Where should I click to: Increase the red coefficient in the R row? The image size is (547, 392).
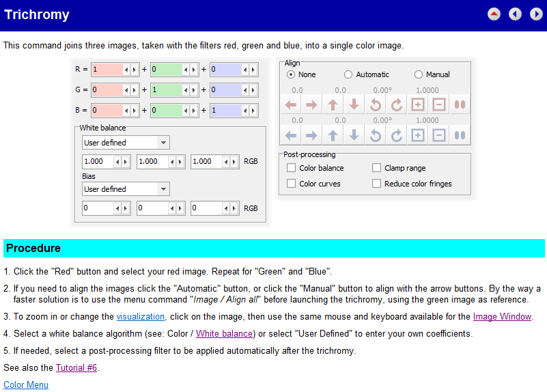(x=135, y=70)
